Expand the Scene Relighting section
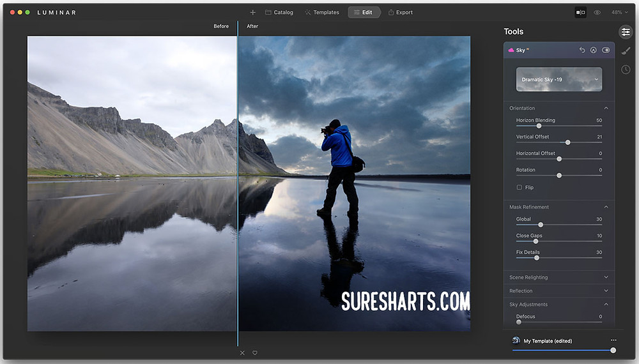The image size is (639, 364). tap(606, 277)
